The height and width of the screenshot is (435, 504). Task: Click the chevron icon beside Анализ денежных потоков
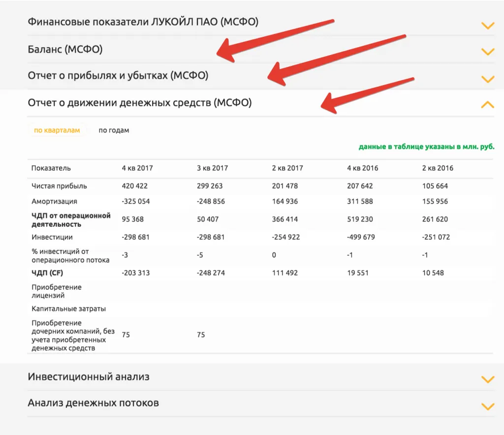click(487, 406)
